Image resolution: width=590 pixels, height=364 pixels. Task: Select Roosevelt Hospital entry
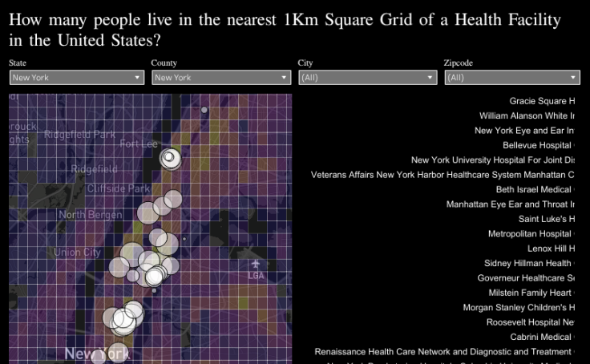[530, 322]
